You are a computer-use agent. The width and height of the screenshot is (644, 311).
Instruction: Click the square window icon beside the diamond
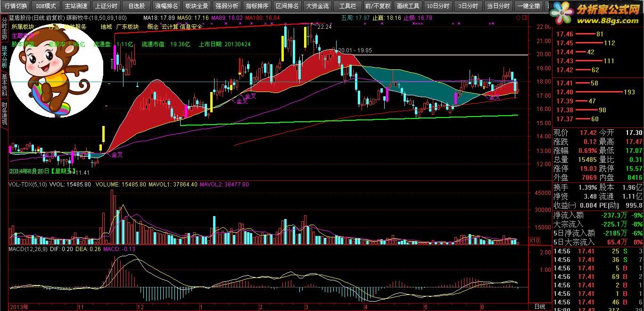tap(525, 17)
